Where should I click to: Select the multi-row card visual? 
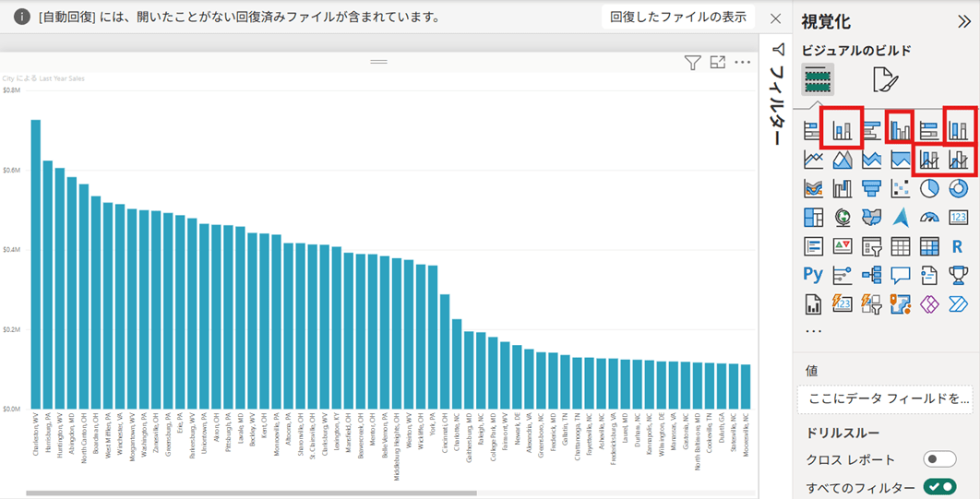tap(812, 246)
